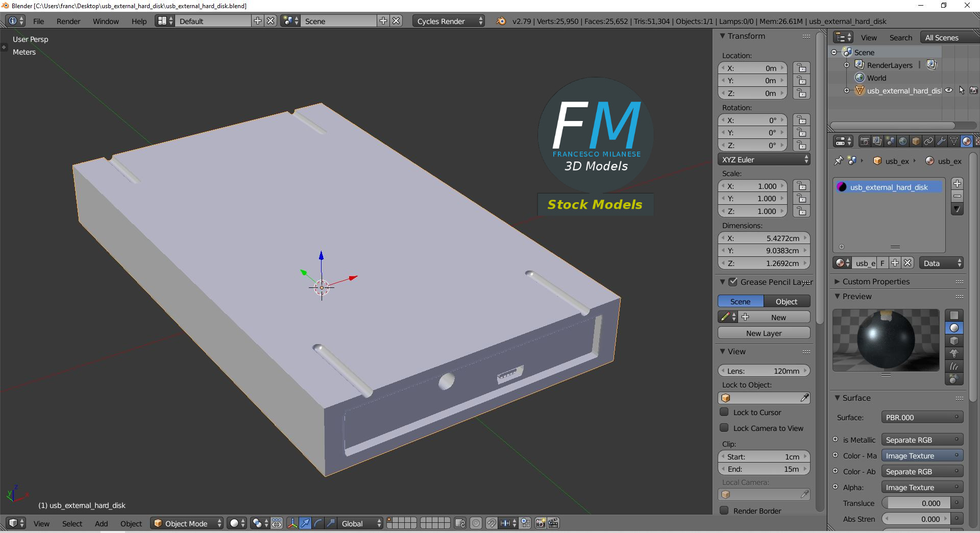Screen dimensions: 980x533
Task: Open the Mesh Data tab (triangle icon)
Action: tap(954, 141)
